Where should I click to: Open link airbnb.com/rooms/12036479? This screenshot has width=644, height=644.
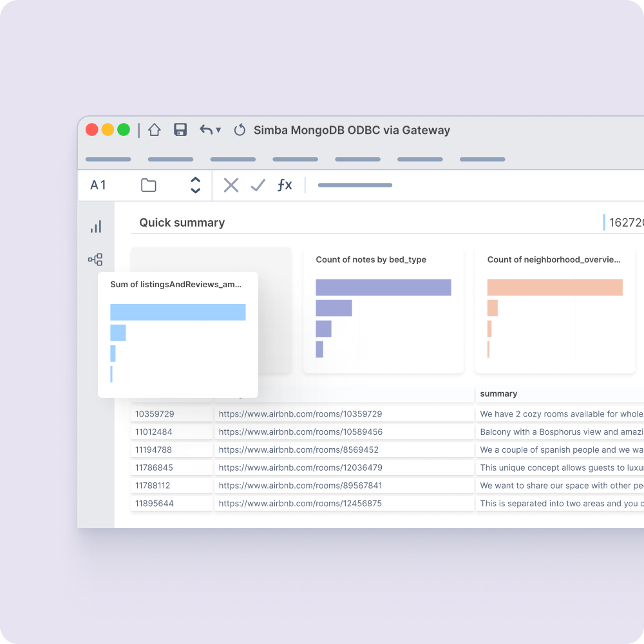coord(300,468)
